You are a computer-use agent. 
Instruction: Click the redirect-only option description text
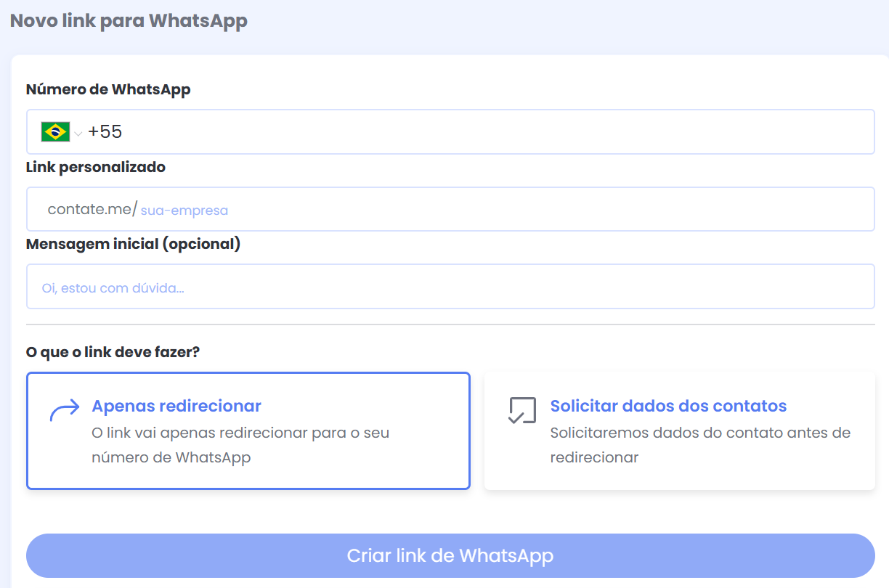(240, 445)
